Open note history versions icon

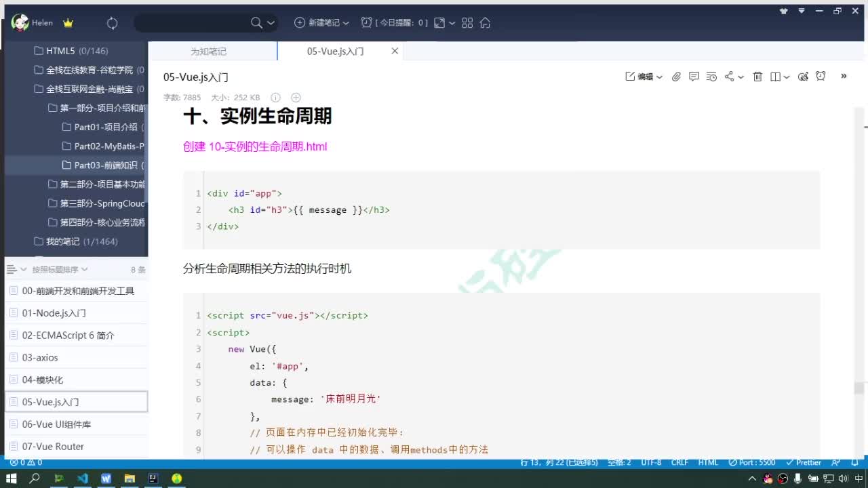click(x=711, y=77)
